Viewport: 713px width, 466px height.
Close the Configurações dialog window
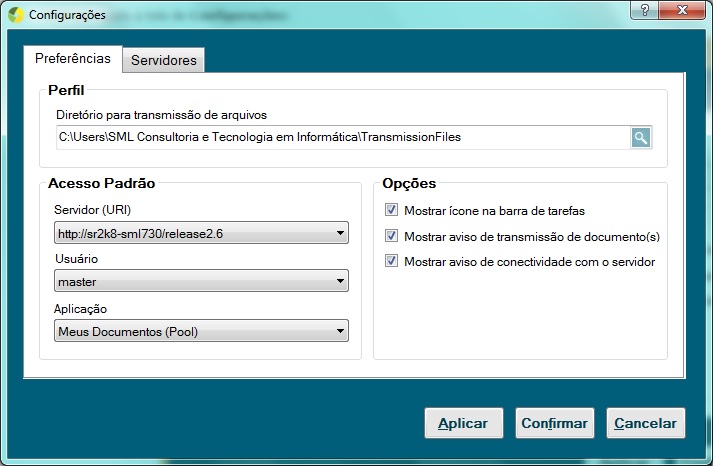[x=682, y=10]
